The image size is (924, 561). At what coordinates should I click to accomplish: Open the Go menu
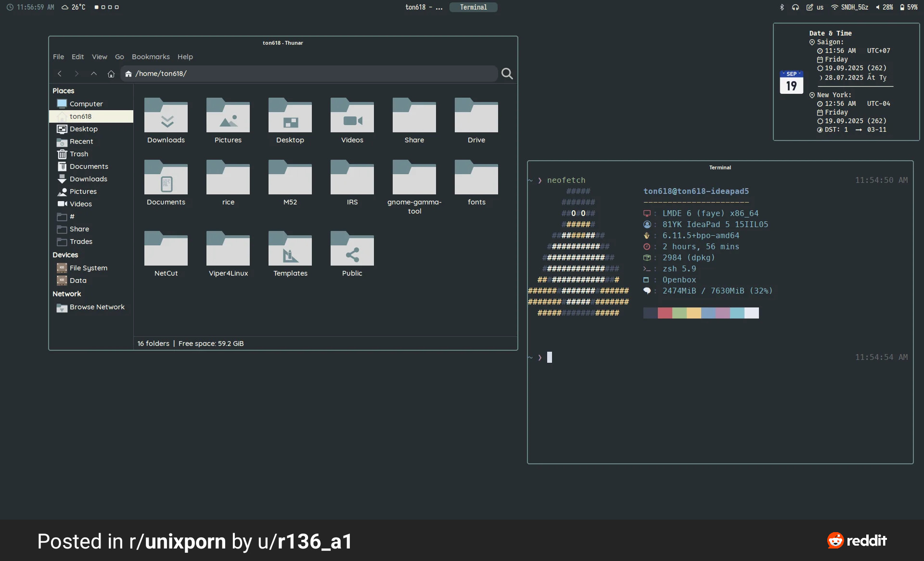pyautogui.click(x=119, y=57)
